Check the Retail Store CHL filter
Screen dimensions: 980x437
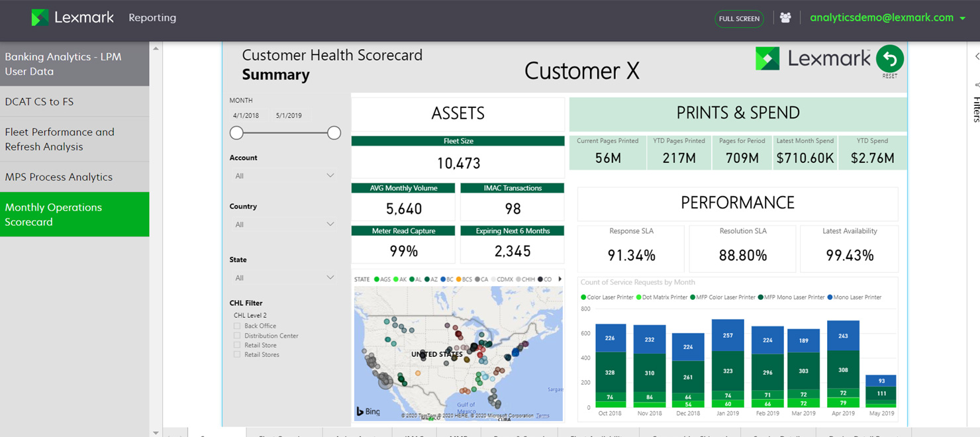(237, 345)
